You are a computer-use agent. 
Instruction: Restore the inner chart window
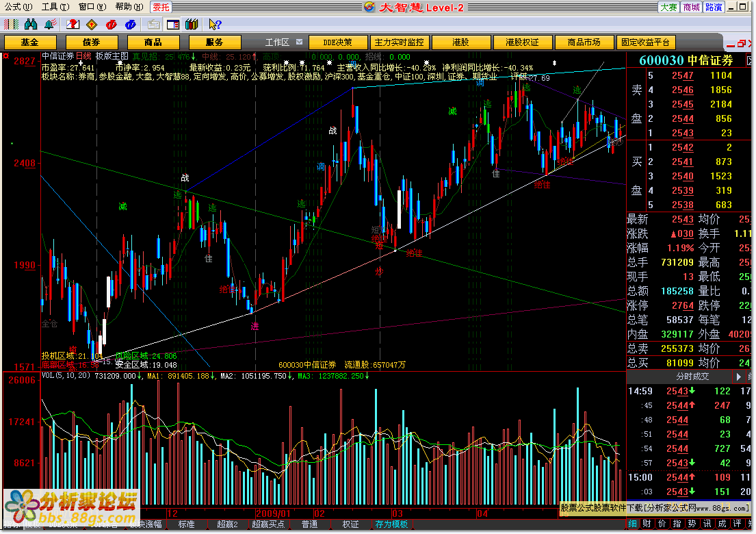pyautogui.click(x=742, y=44)
